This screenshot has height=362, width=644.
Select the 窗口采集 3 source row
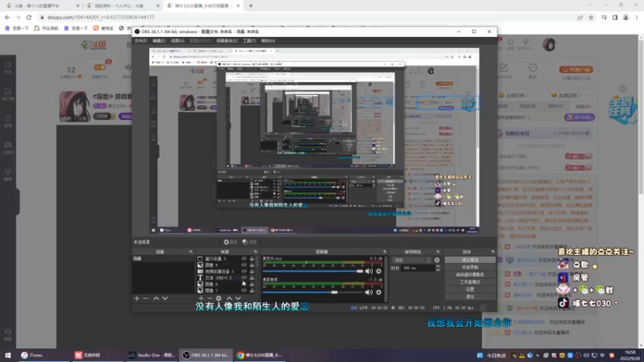[x=226, y=259]
